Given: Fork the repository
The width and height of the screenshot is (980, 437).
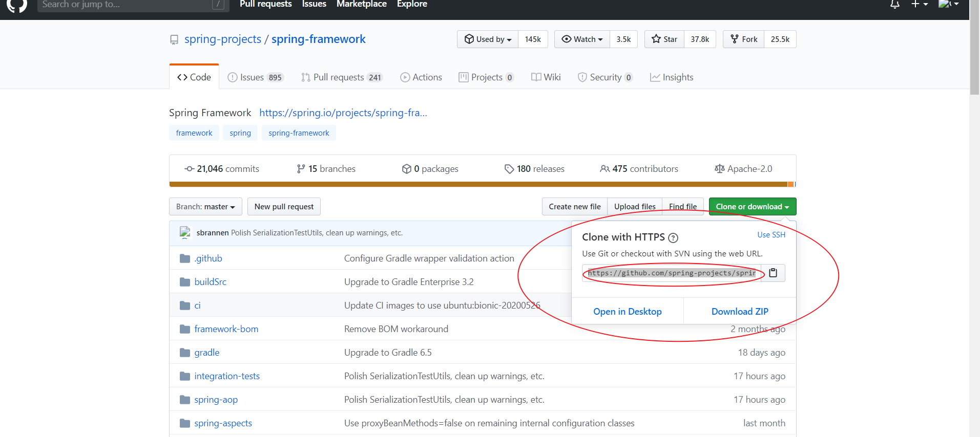Looking at the screenshot, I should coord(744,39).
